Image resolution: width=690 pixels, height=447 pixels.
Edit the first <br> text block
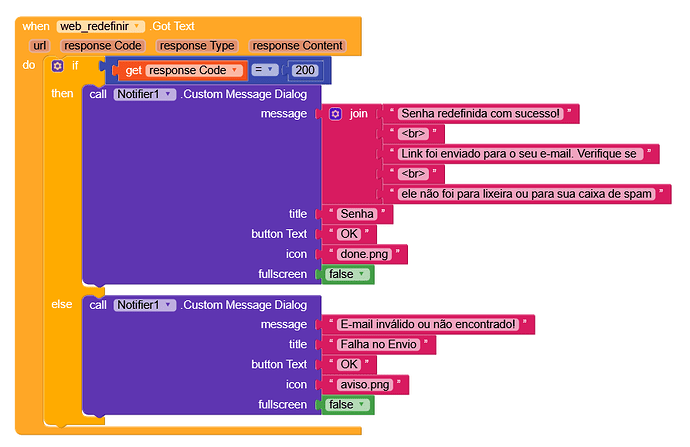(x=413, y=133)
